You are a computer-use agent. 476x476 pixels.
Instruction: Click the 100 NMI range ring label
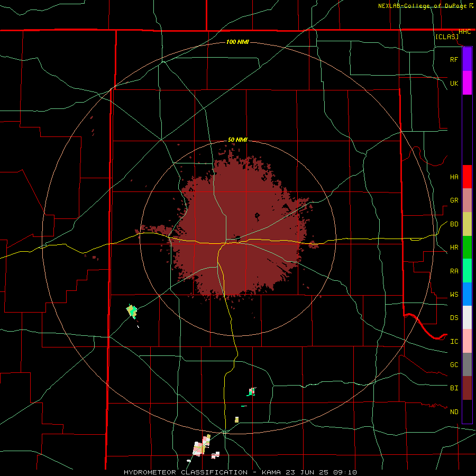[x=237, y=42]
